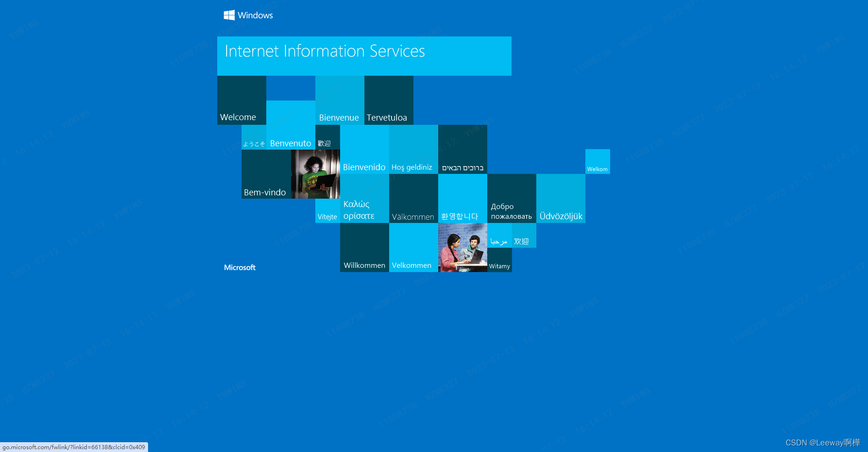868x452 pixels.
Task: Click the Korean 환영합니다 tile
Action: [x=462, y=198]
